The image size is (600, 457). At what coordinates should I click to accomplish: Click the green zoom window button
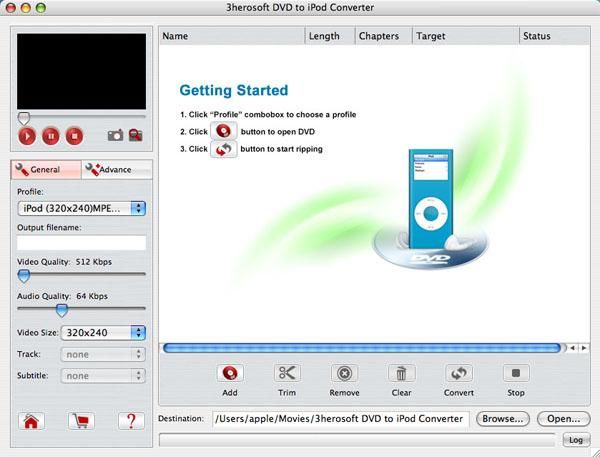[40, 7]
